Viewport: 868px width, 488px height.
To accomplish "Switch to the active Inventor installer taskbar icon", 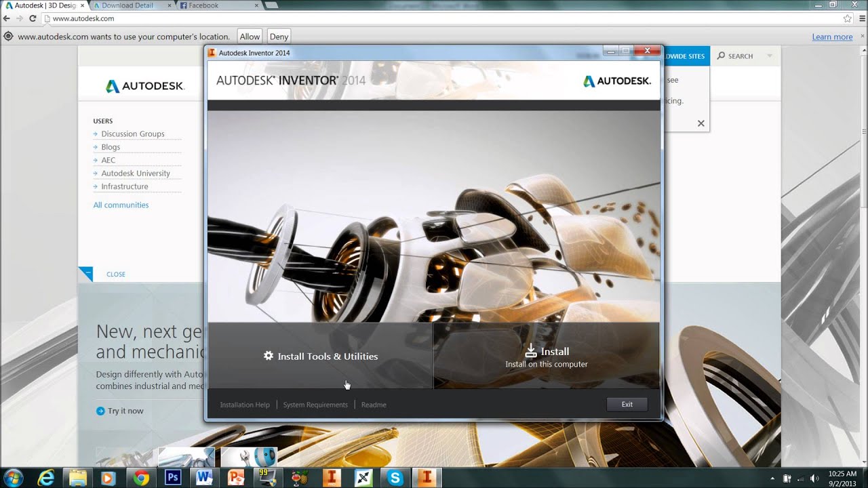I will (427, 477).
